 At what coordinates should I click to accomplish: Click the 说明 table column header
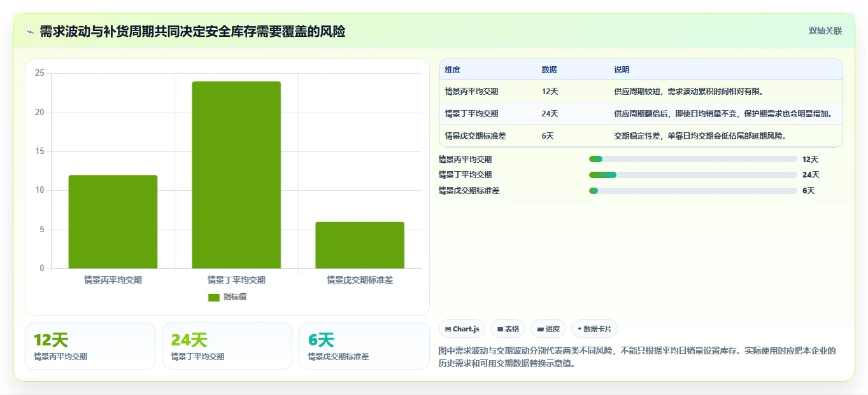click(622, 70)
